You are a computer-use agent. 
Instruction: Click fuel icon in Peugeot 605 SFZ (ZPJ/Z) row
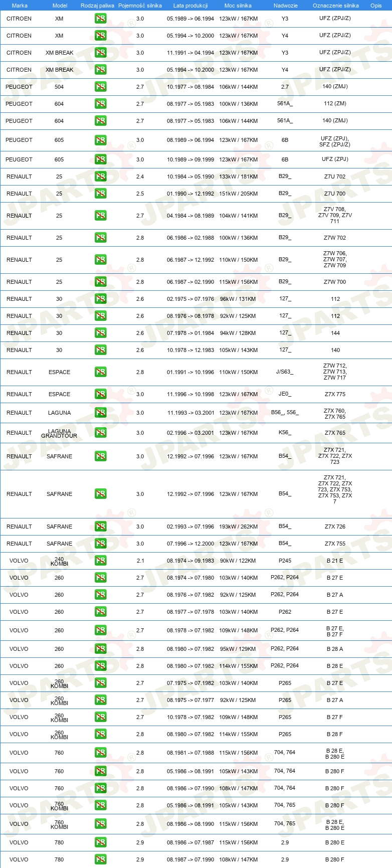[x=100, y=140]
